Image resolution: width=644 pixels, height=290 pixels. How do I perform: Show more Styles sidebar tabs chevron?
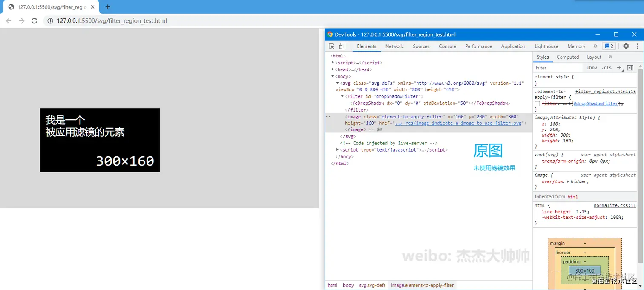[610, 57]
